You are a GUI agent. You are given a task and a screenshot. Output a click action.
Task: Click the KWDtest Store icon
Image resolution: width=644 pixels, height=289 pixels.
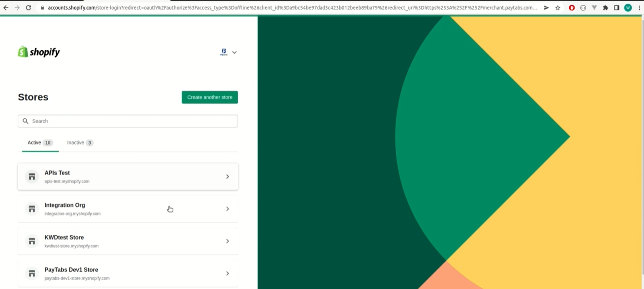(x=32, y=241)
